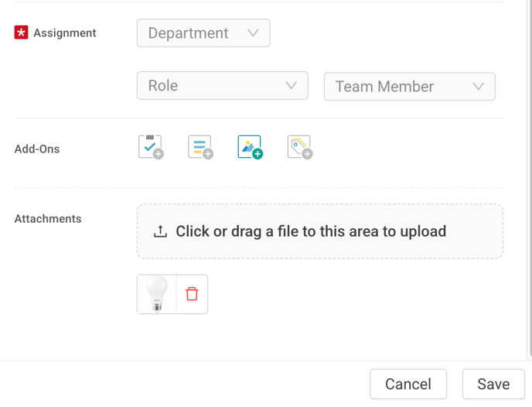The height and width of the screenshot is (407, 532).
Task: Click the Add-Ons label
Action: (x=37, y=149)
